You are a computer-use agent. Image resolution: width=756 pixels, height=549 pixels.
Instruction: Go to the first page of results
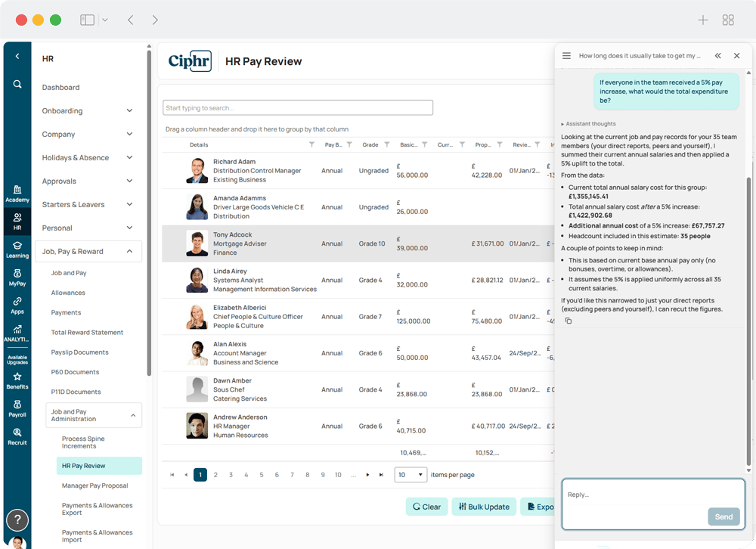(x=172, y=475)
